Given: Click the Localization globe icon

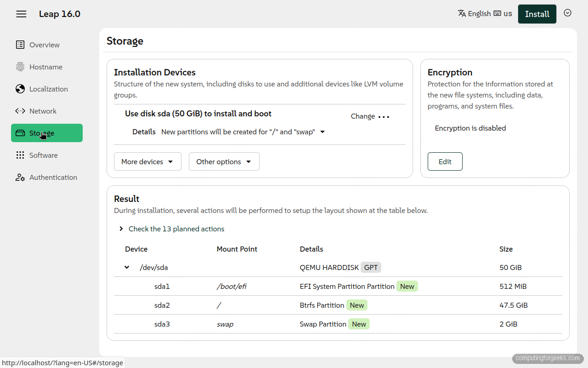Looking at the screenshot, I should coord(20,89).
